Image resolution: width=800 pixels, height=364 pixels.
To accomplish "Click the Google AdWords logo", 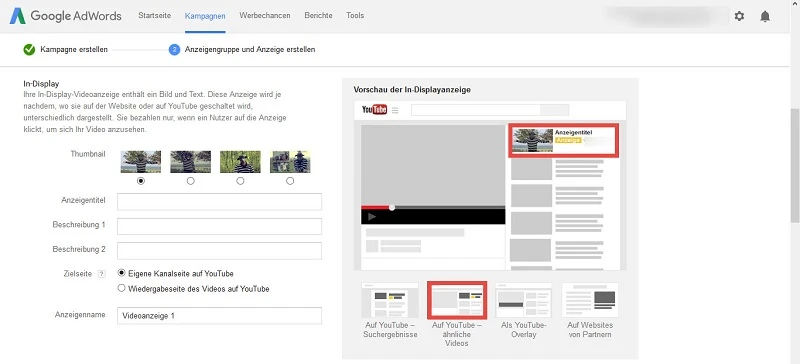I will pyautogui.click(x=65, y=16).
